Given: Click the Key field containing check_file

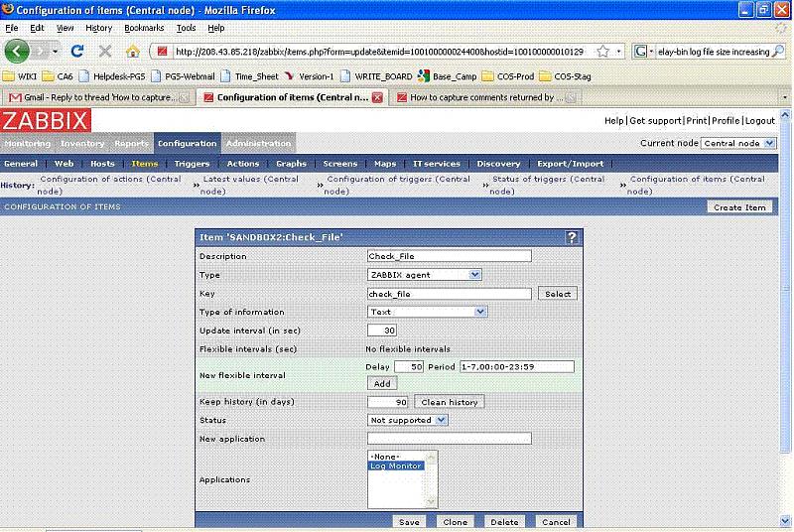Looking at the screenshot, I should point(450,294).
